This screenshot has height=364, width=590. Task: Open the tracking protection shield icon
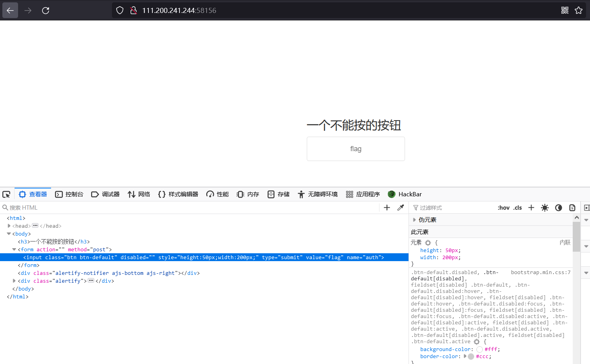tap(120, 10)
